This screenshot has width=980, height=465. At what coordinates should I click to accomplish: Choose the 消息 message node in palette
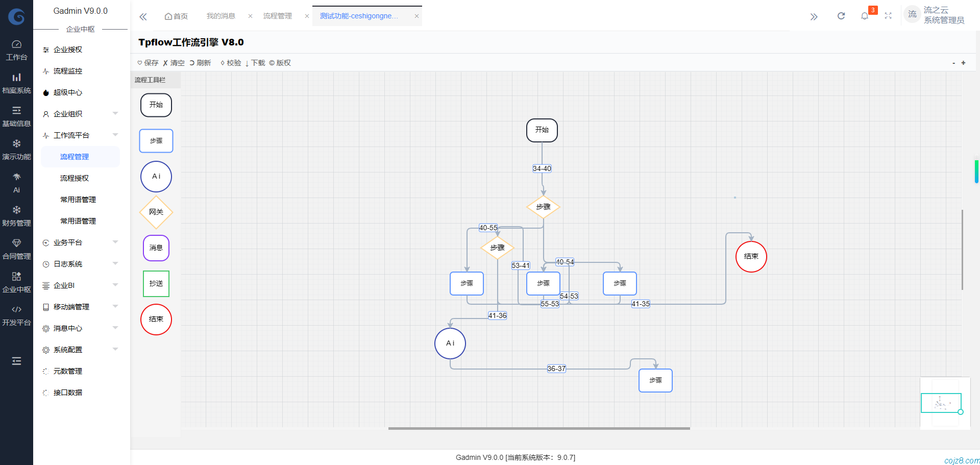156,248
